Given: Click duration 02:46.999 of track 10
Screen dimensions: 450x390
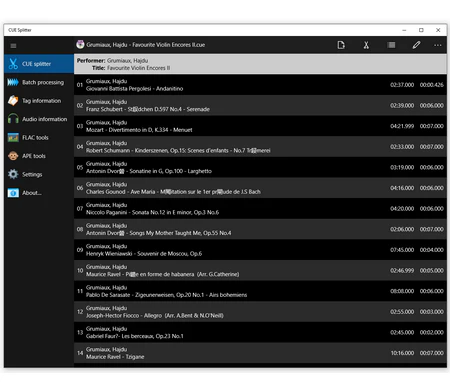Looking at the screenshot, I should [402, 271].
